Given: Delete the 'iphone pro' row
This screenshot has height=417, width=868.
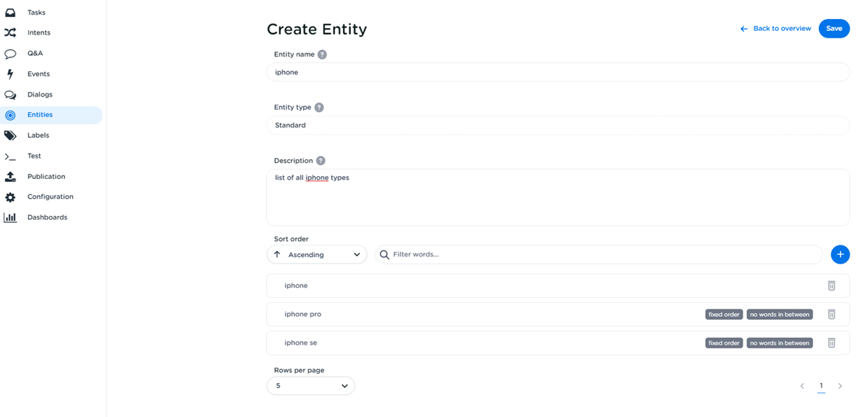Looking at the screenshot, I should point(831,315).
